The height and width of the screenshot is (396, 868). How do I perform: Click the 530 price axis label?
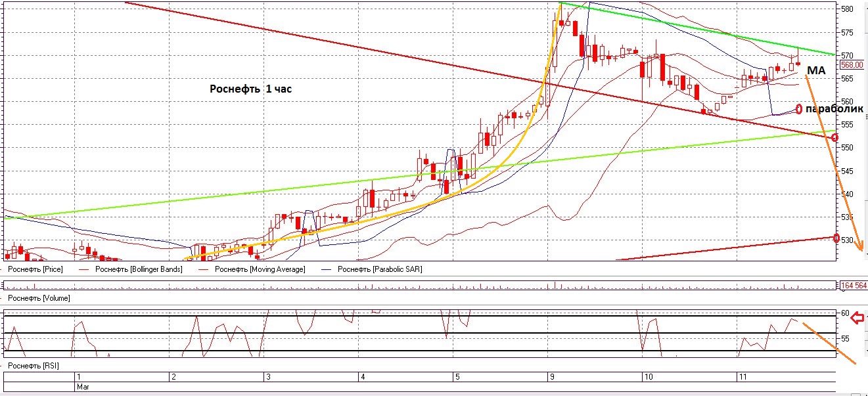pyautogui.click(x=847, y=240)
